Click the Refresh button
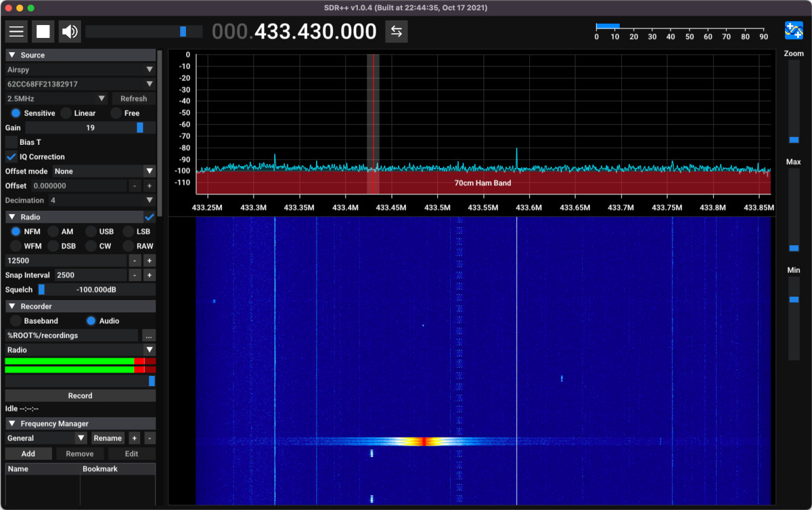The height and width of the screenshot is (510, 812). 133,98
